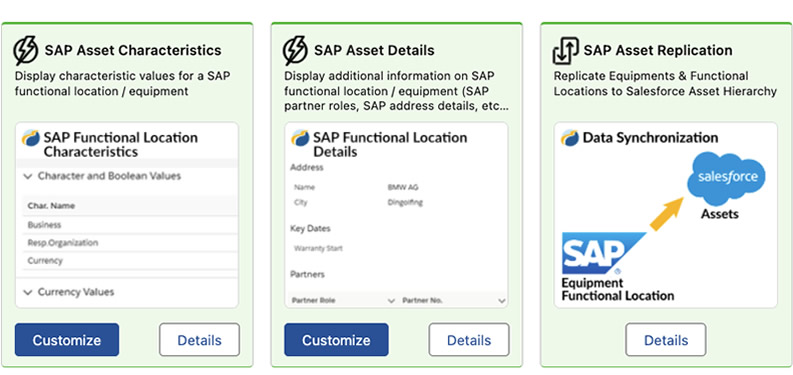Click the lightning icon beside SAP Asset Characteristics
The width and height of the screenshot is (793, 375).
26,51
